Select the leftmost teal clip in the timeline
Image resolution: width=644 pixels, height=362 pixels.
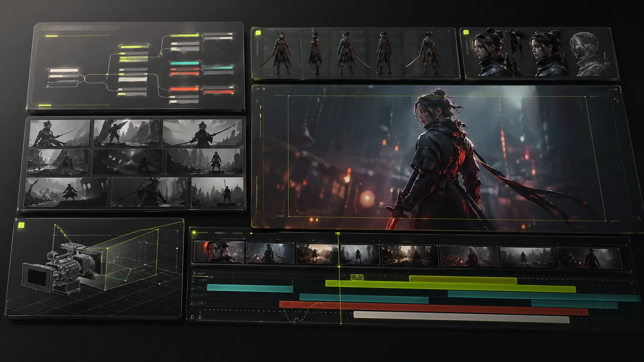pyautogui.click(x=250, y=288)
